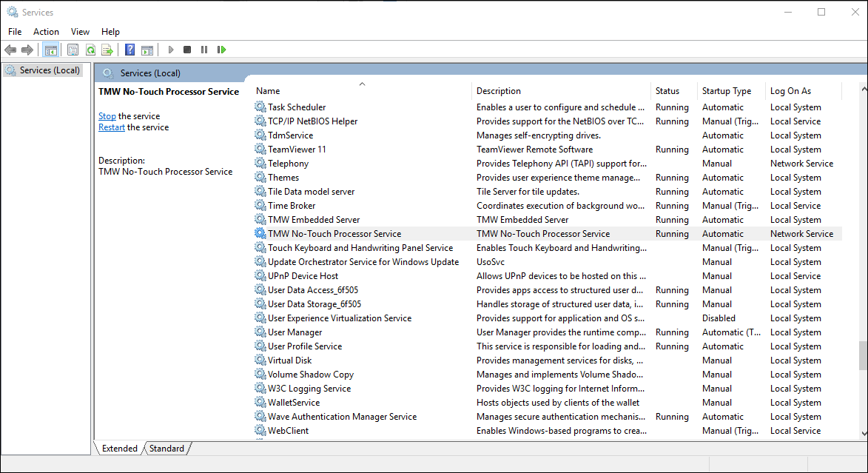Click the vertical scrollbar thumb
This screenshot has height=473, width=868.
[862, 355]
